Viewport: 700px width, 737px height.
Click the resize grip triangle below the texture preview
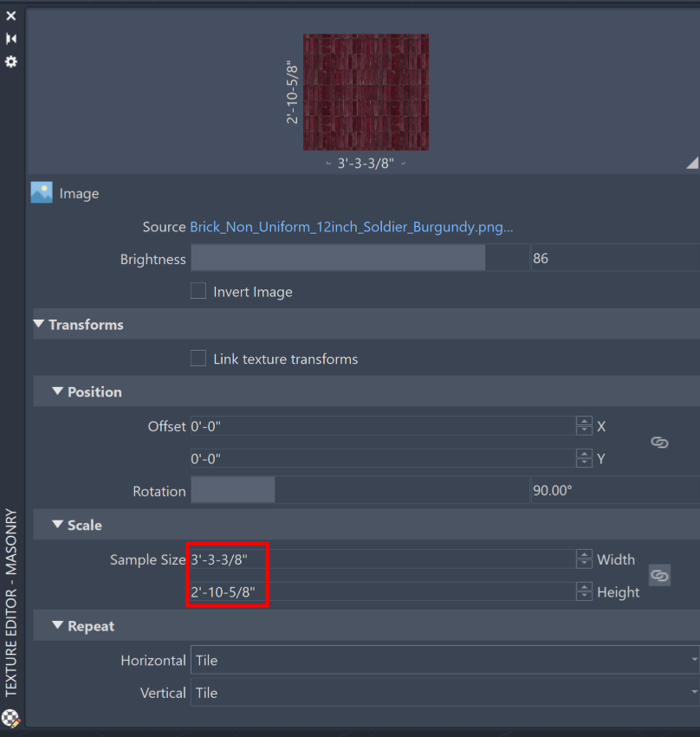pyautogui.click(x=690, y=162)
